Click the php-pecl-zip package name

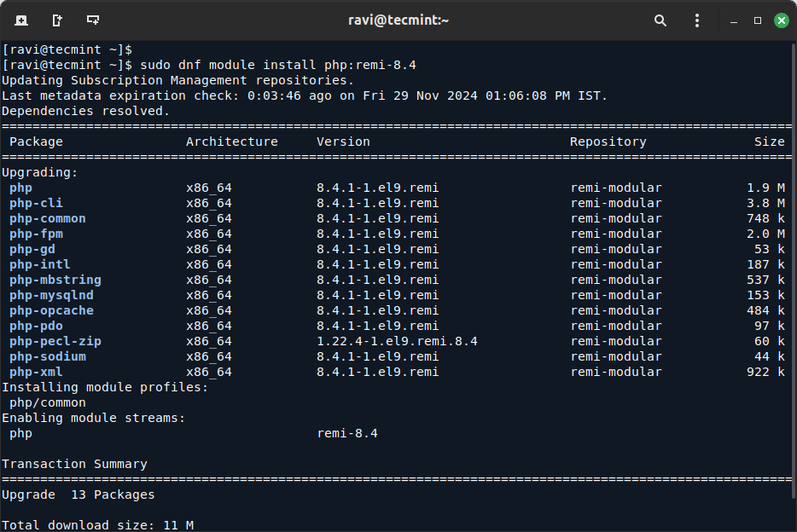click(55, 341)
